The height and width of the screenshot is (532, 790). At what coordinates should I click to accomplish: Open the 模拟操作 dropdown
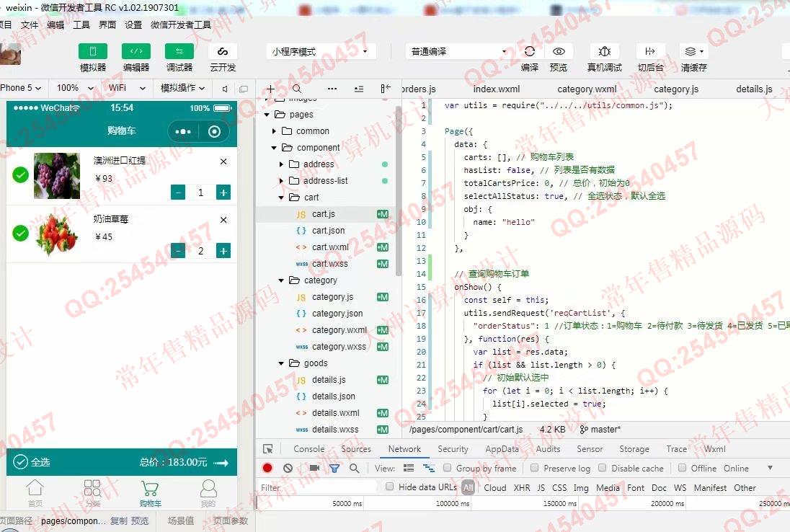coord(183,88)
